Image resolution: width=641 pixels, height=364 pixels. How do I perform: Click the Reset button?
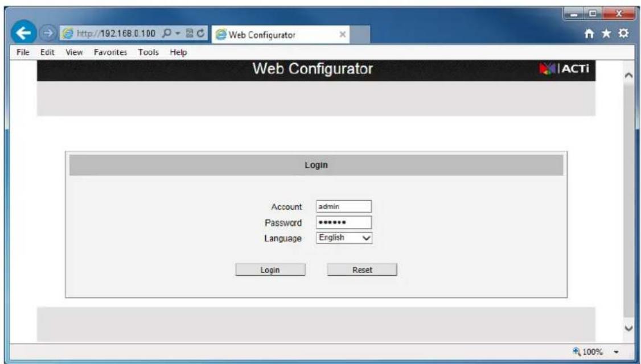click(x=362, y=270)
